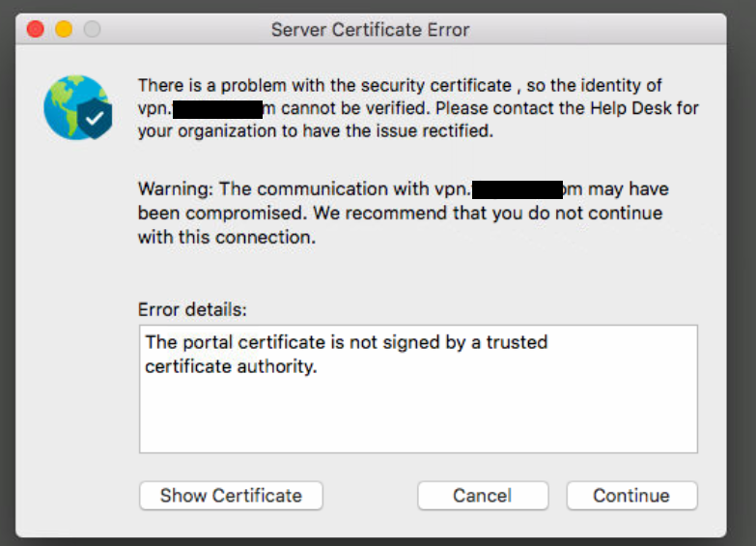Click the redacted hostname in first paragraph
This screenshot has height=546, width=756.
[217, 109]
